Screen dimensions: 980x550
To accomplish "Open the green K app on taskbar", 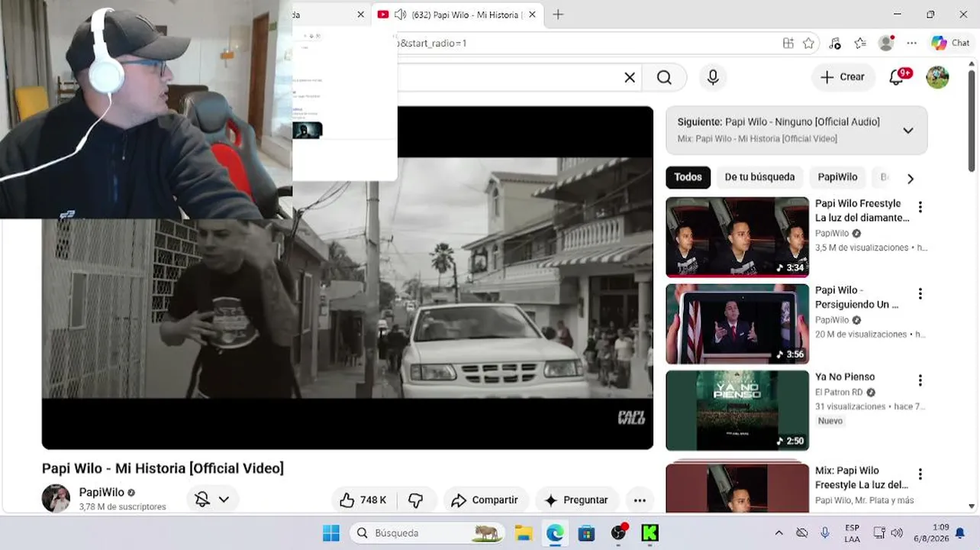I will (x=650, y=532).
